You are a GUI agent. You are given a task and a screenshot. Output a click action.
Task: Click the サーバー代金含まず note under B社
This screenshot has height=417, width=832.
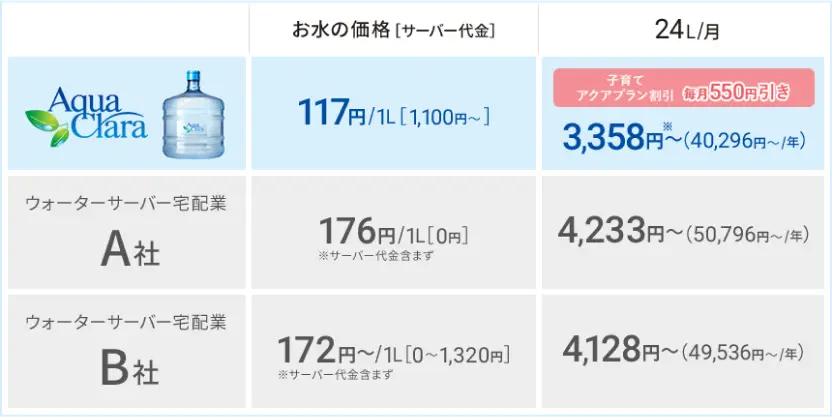pos(335,375)
